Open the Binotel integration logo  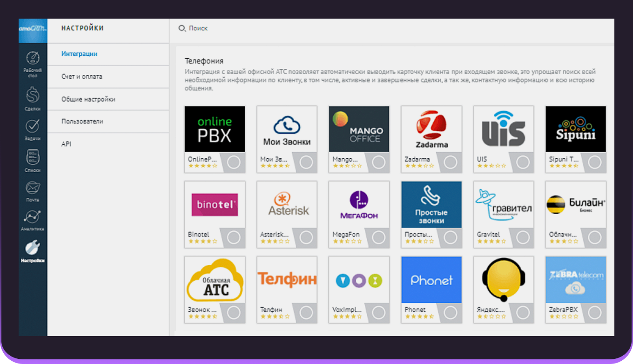pyautogui.click(x=215, y=204)
